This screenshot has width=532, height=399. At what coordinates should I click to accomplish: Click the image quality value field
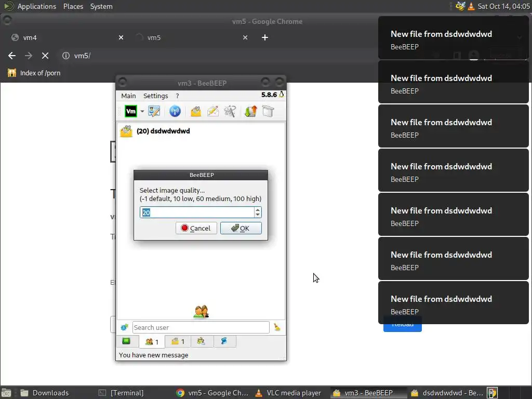click(197, 212)
